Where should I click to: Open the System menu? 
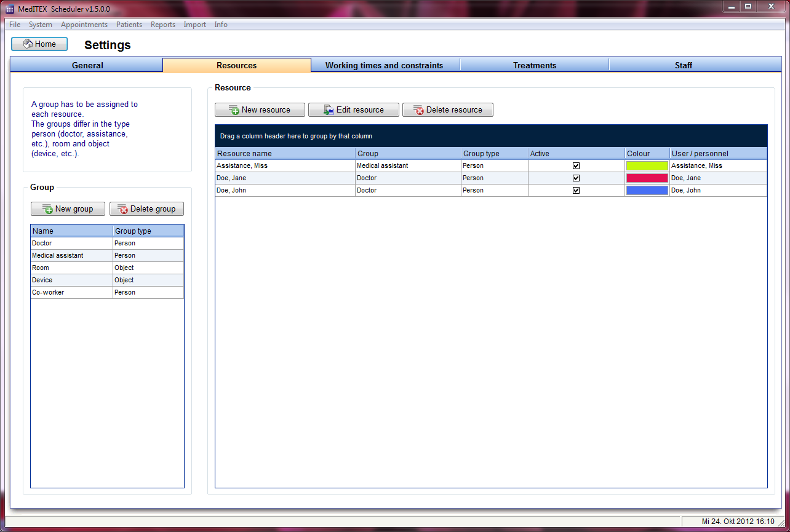pyautogui.click(x=41, y=25)
